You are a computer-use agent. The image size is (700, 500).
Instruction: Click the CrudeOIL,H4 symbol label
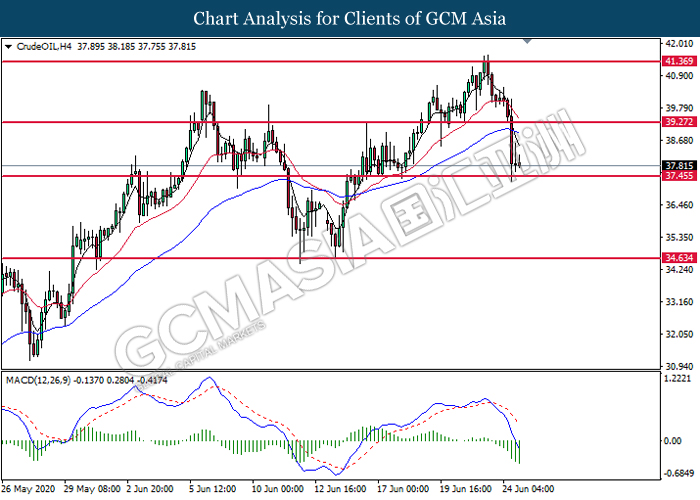(x=44, y=46)
